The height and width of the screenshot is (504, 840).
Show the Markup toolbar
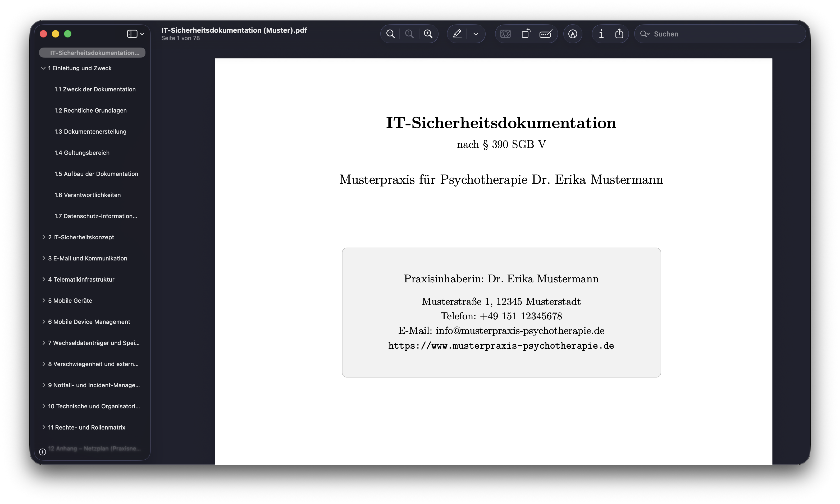[x=573, y=34]
